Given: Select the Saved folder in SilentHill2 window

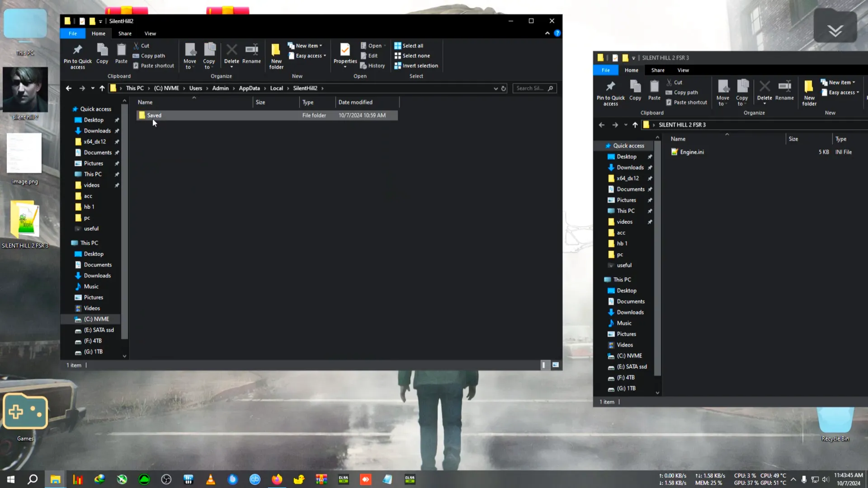Looking at the screenshot, I should 267,115.
